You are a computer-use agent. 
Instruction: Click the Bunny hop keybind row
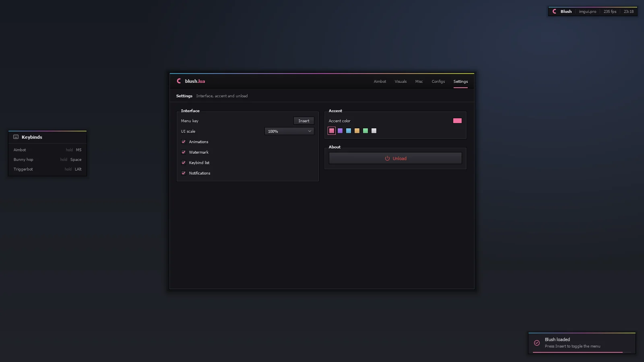[x=47, y=159]
